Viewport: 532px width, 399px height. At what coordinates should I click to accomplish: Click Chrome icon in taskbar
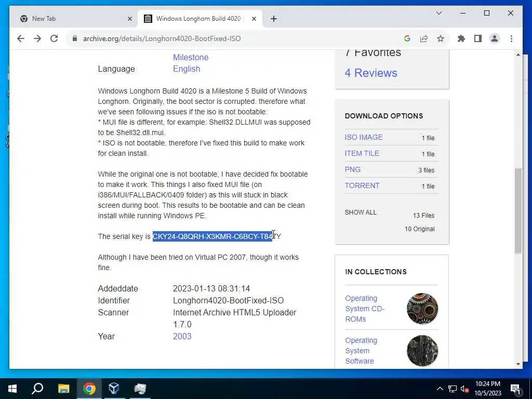point(89,389)
